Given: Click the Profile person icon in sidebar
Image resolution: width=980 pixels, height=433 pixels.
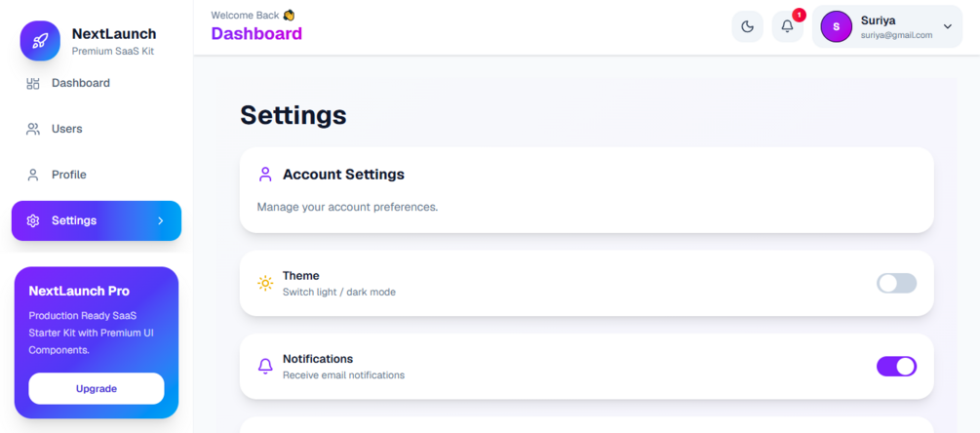Looking at the screenshot, I should click(x=32, y=175).
